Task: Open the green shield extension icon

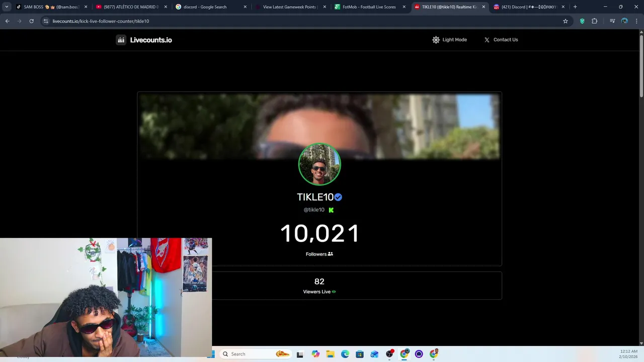Action: pos(582,21)
